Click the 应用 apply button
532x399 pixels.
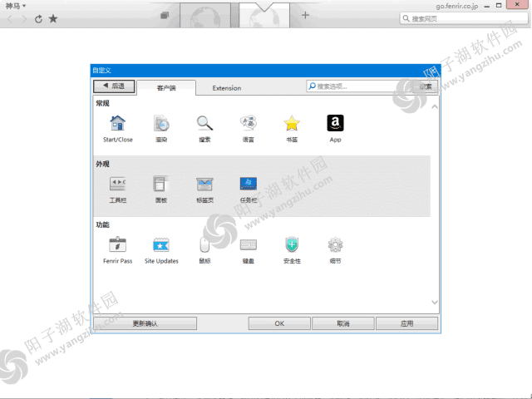[406, 323]
